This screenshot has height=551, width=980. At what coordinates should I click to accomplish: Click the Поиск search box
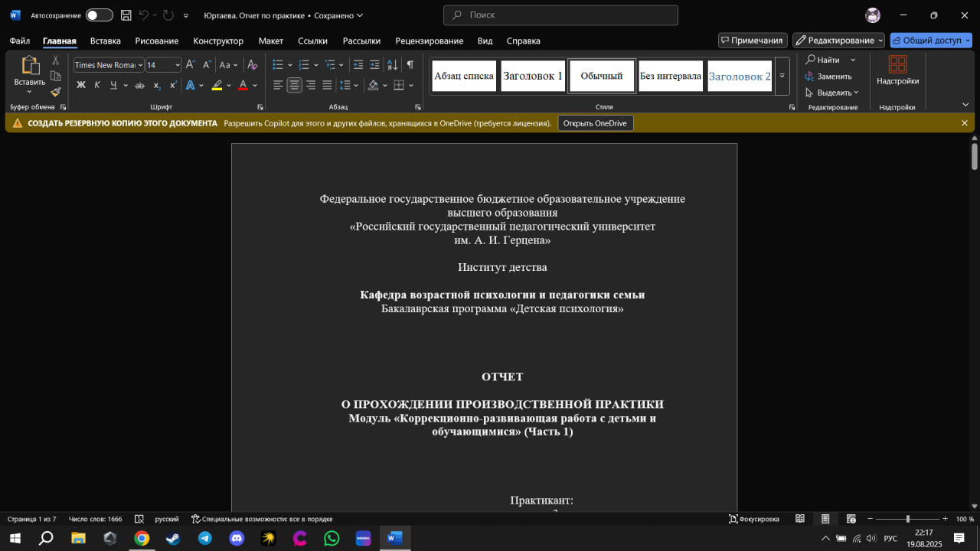click(x=560, y=15)
